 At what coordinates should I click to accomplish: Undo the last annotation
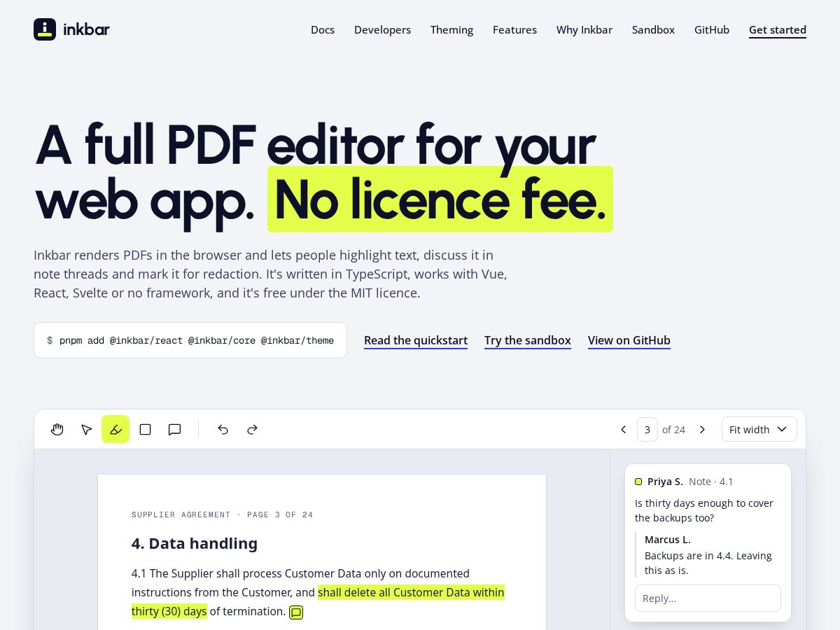pos(223,429)
